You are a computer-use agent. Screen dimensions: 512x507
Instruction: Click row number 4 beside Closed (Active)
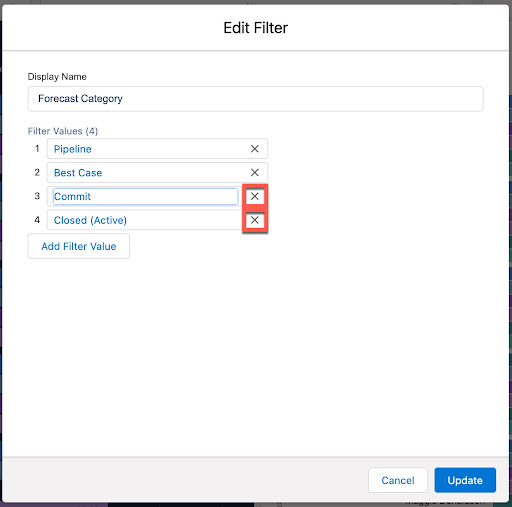click(37, 220)
